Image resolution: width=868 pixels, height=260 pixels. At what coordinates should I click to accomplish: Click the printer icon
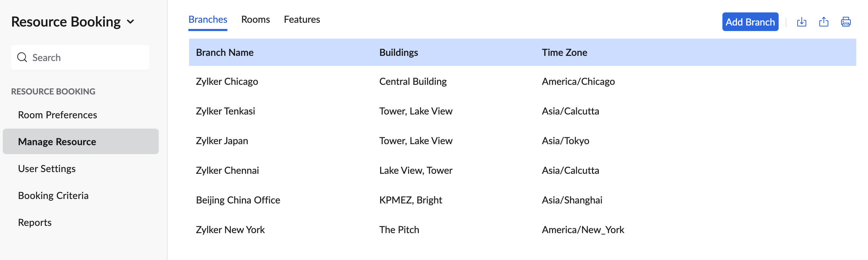pyautogui.click(x=846, y=22)
